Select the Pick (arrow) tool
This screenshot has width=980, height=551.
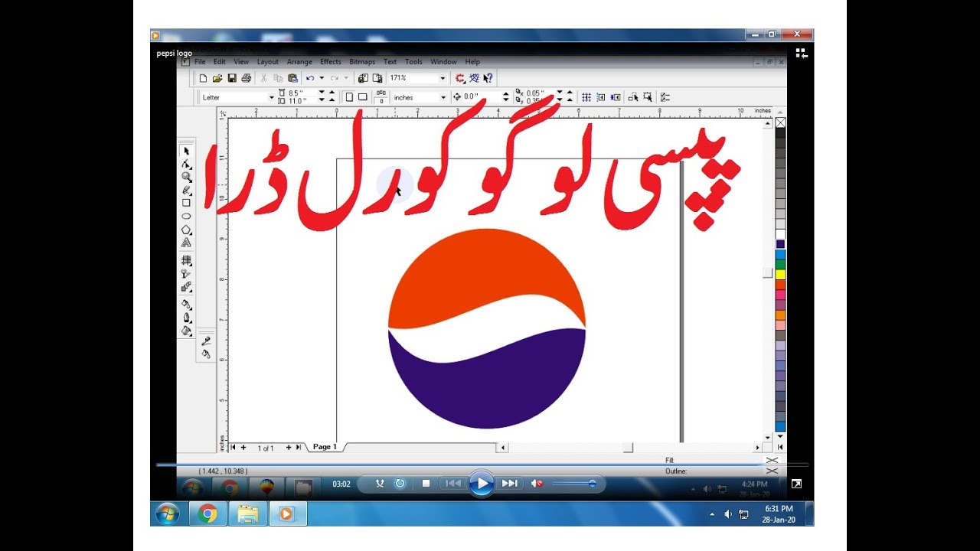click(x=186, y=151)
